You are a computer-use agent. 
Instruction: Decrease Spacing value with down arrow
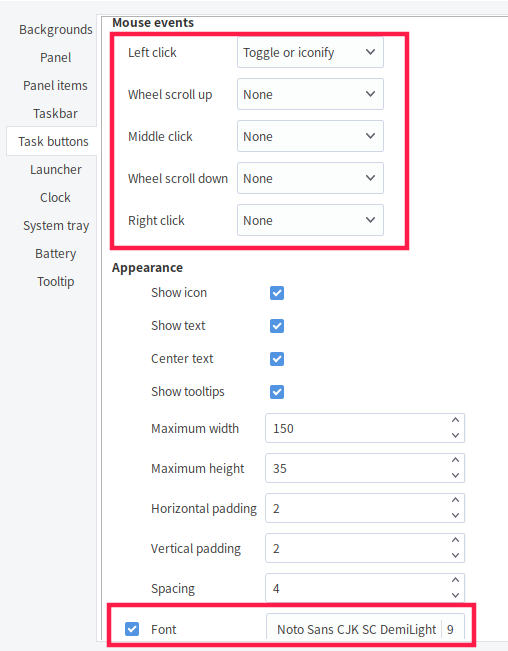click(x=455, y=595)
